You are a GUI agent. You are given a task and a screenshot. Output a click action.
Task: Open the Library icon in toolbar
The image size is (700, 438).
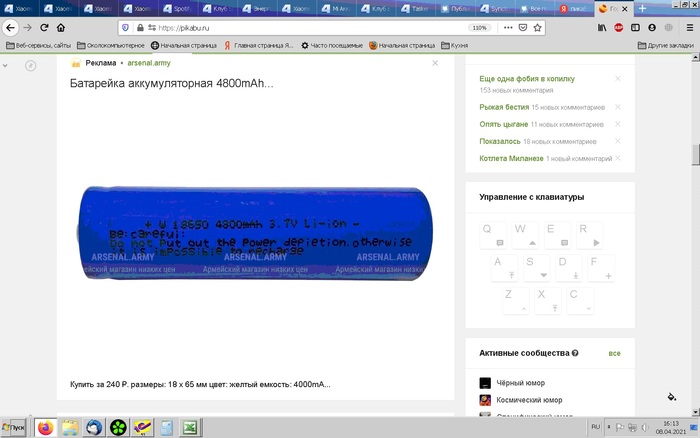[x=602, y=28]
